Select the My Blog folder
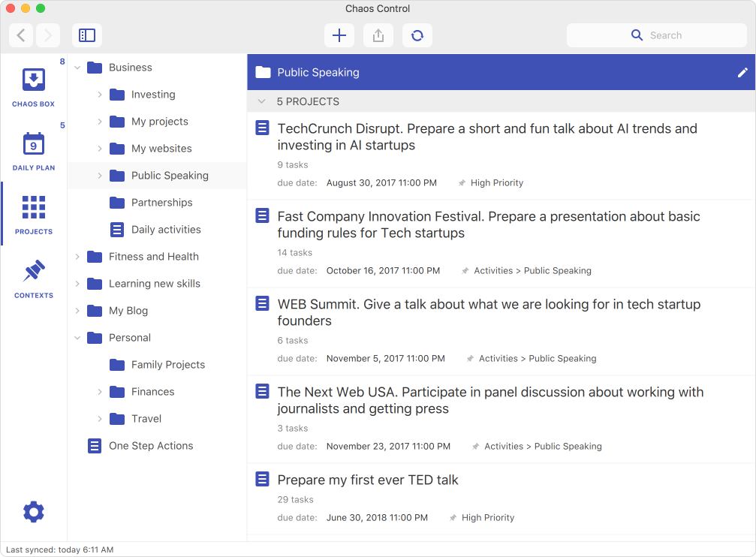The image size is (756, 557). tap(157, 311)
